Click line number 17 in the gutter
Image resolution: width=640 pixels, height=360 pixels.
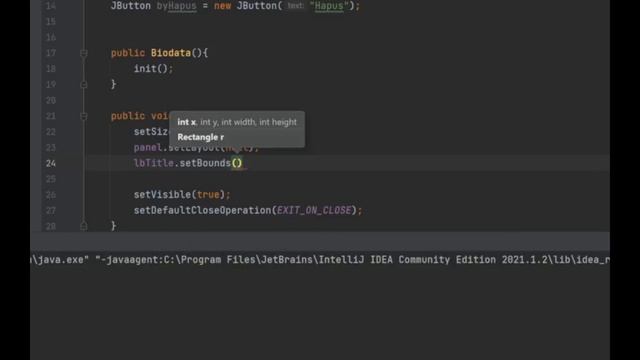[x=51, y=53]
